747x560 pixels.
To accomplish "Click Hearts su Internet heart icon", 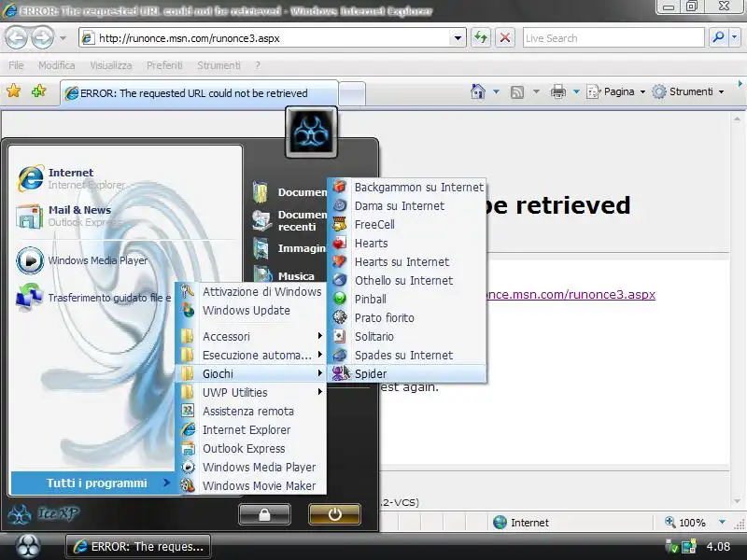I will 339,261.
